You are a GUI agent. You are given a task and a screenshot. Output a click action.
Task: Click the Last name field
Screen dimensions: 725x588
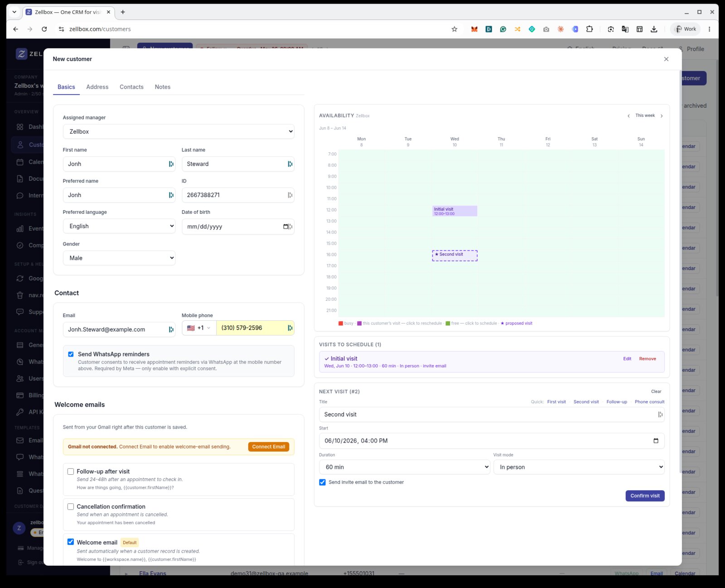pyautogui.click(x=238, y=164)
